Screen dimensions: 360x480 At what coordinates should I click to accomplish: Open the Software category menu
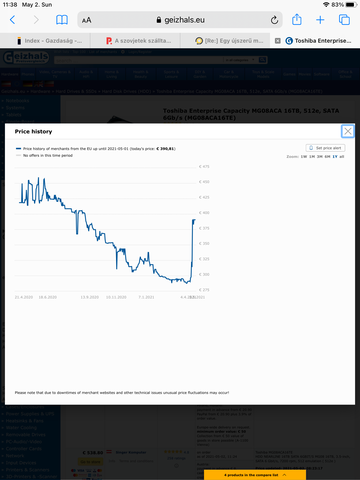point(321,74)
